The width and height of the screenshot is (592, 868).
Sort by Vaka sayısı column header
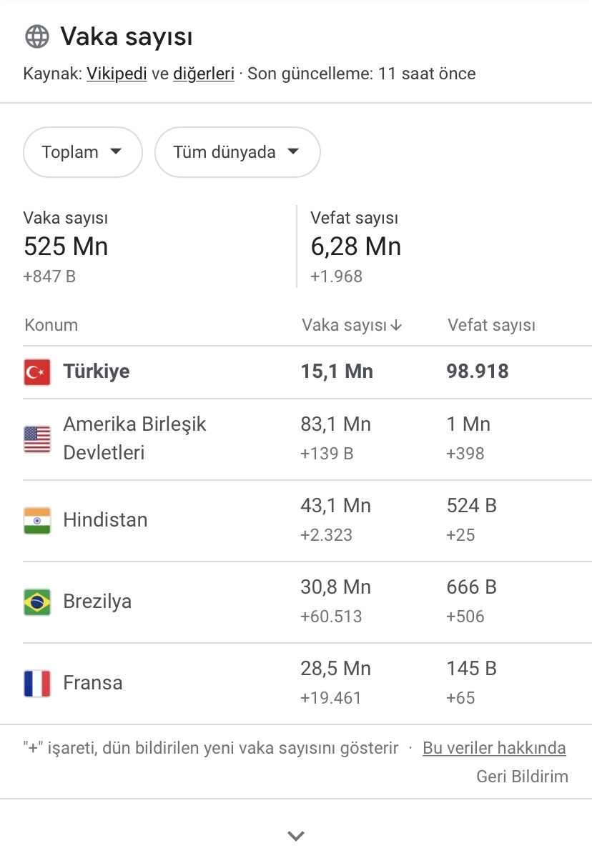click(345, 326)
